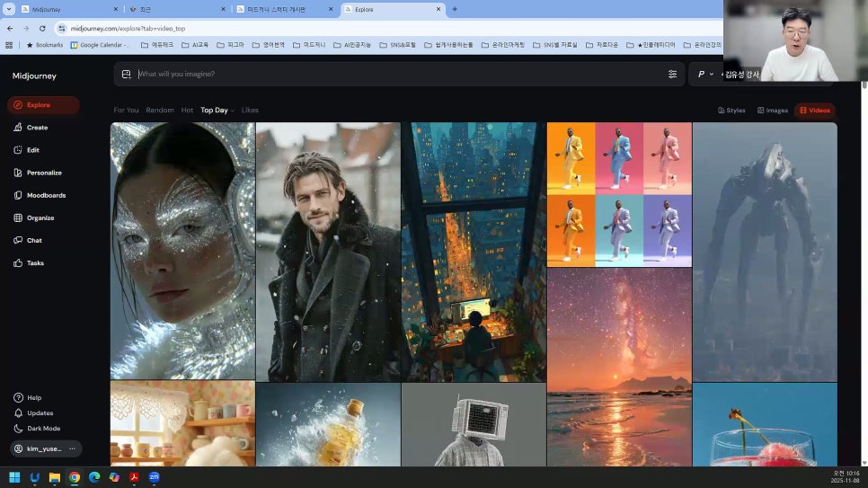Click the "What will you imagine?" prompt field
868x488 pixels.
pos(395,74)
